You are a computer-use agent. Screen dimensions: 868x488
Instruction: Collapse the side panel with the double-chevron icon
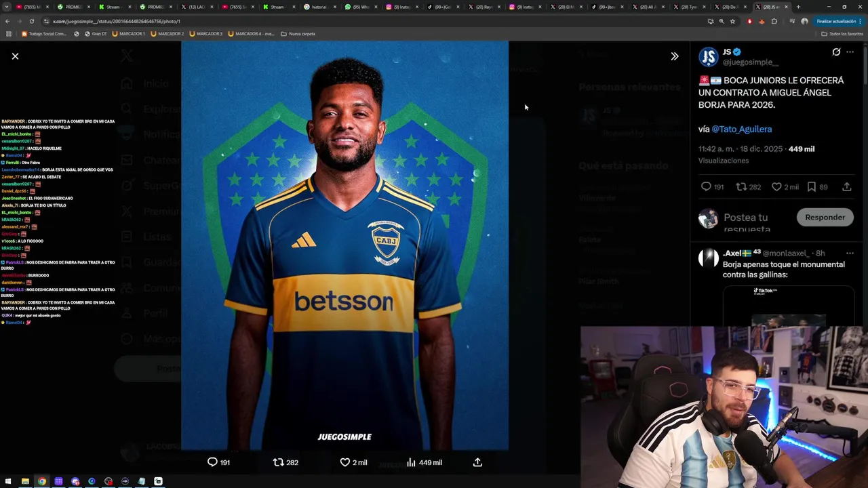tap(674, 56)
